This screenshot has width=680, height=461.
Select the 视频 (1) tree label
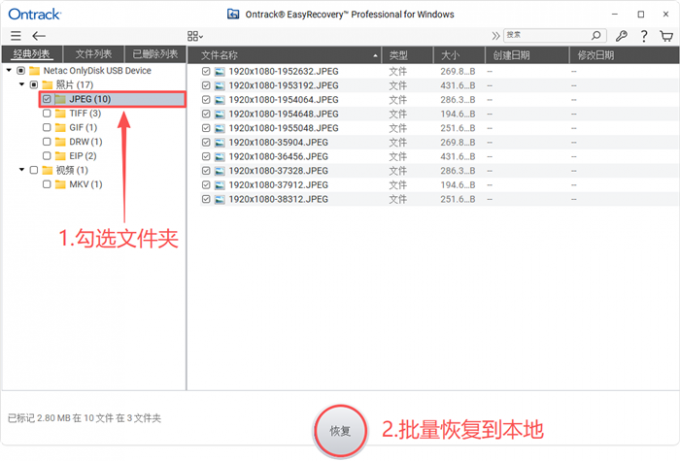[72, 170]
